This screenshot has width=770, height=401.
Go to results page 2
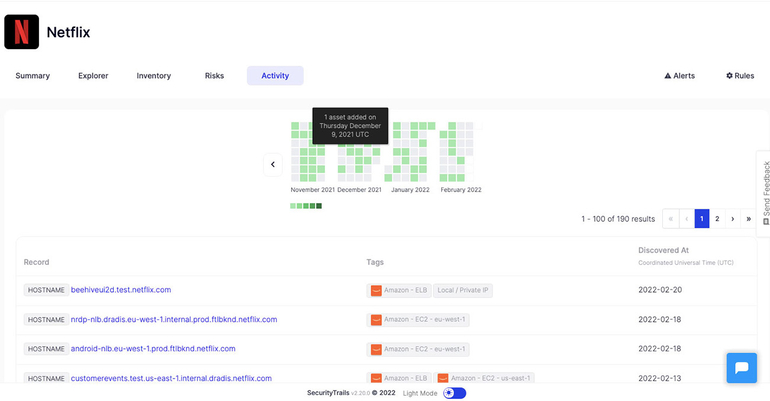pyautogui.click(x=717, y=219)
